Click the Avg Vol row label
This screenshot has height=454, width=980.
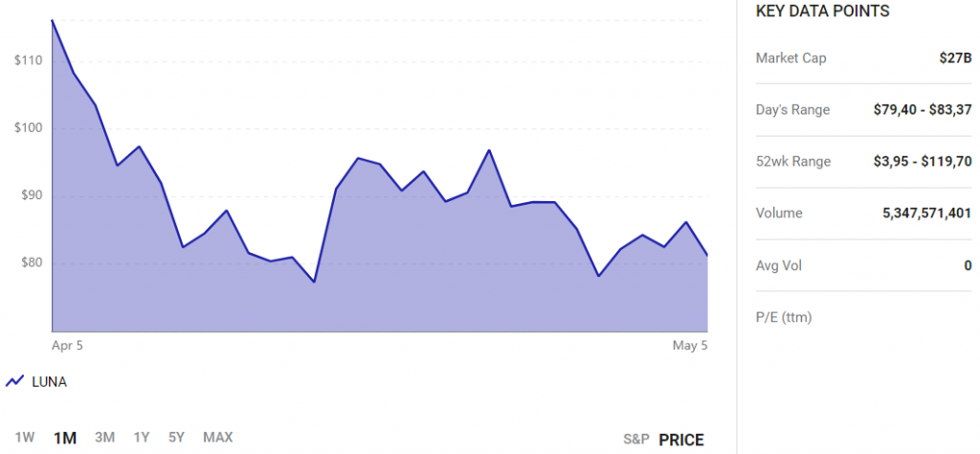(779, 265)
